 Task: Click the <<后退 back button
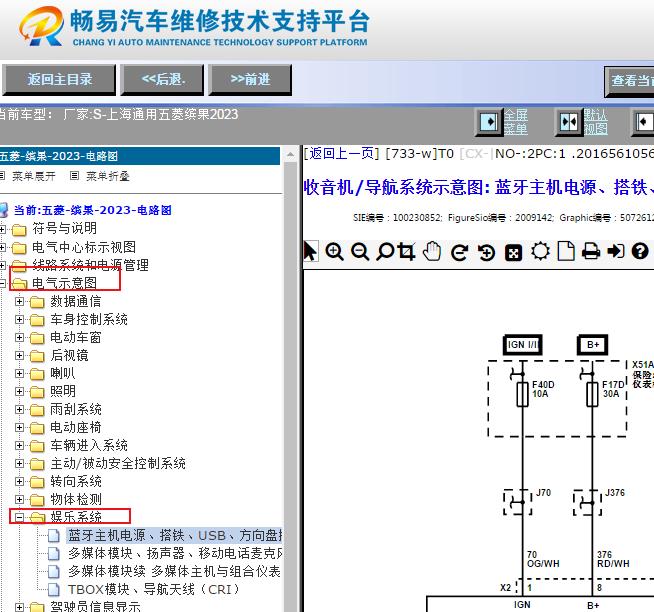coord(162,79)
